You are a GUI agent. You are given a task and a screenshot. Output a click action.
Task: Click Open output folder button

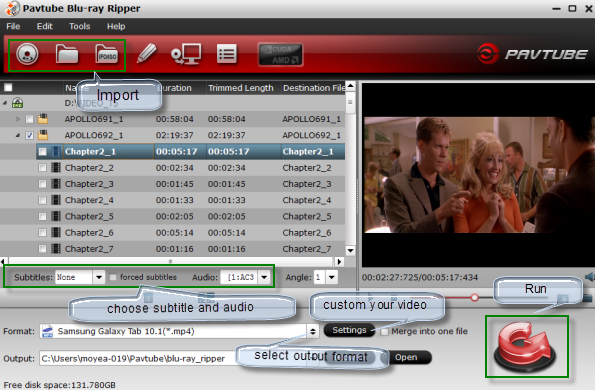coord(406,357)
